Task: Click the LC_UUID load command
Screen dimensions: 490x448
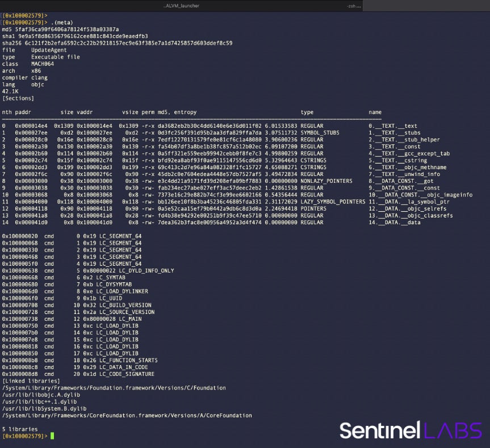Action: click(x=112, y=298)
